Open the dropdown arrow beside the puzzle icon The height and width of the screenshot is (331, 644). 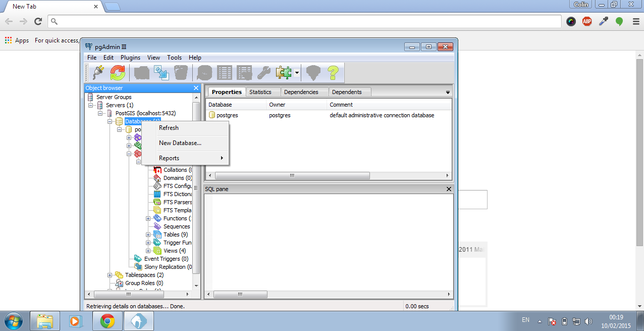(x=297, y=73)
